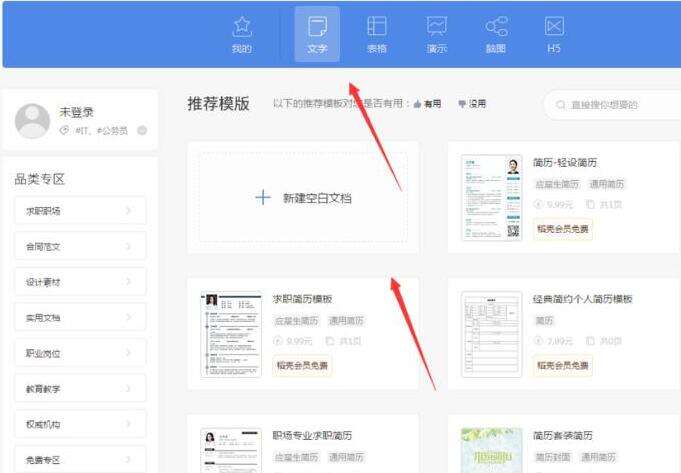Click the 稻壳会员免费 badge on 求职简历模板
The width and height of the screenshot is (681, 473).
tap(302, 365)
